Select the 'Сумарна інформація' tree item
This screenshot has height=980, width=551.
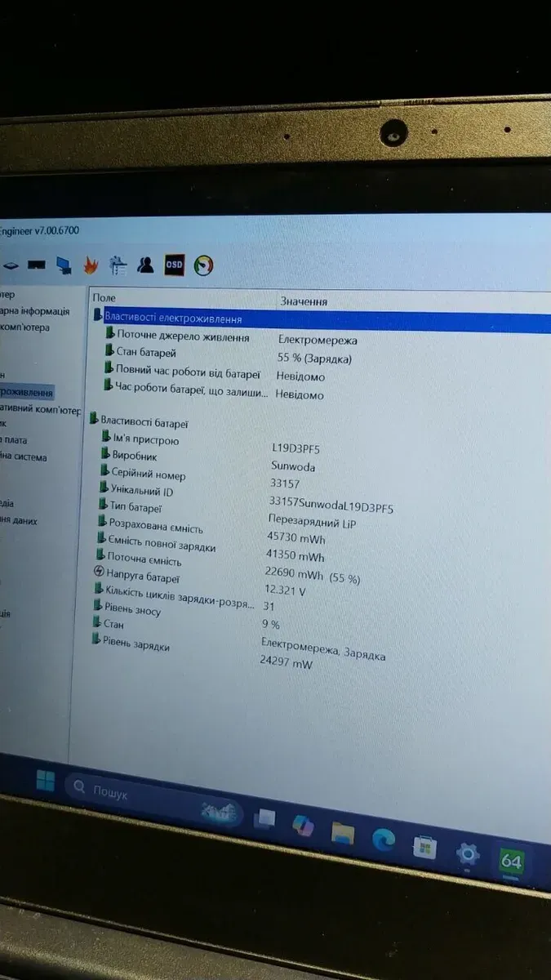pos(35,311)
